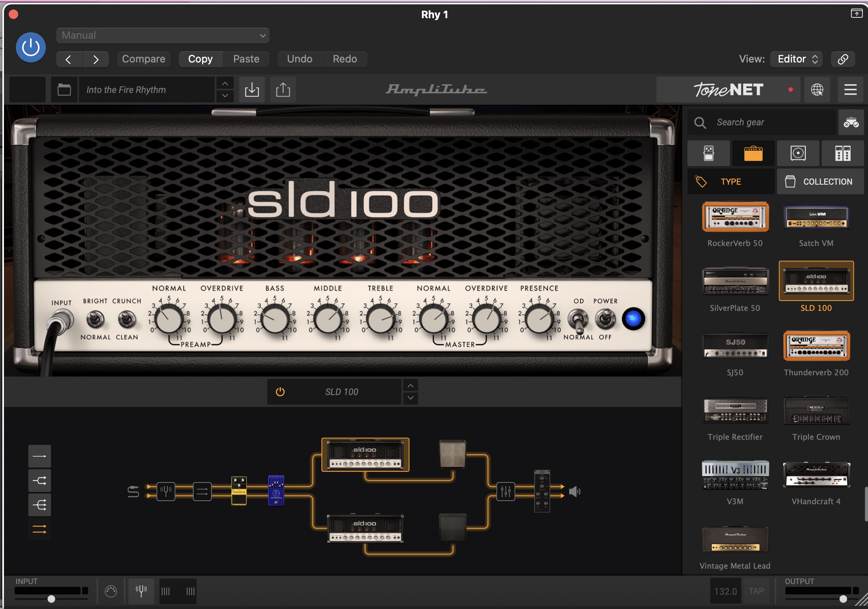Switch to the COLLECTION tab
This screenshot has width=868, height=609.
pyautogui.click(x=821, y=182)
